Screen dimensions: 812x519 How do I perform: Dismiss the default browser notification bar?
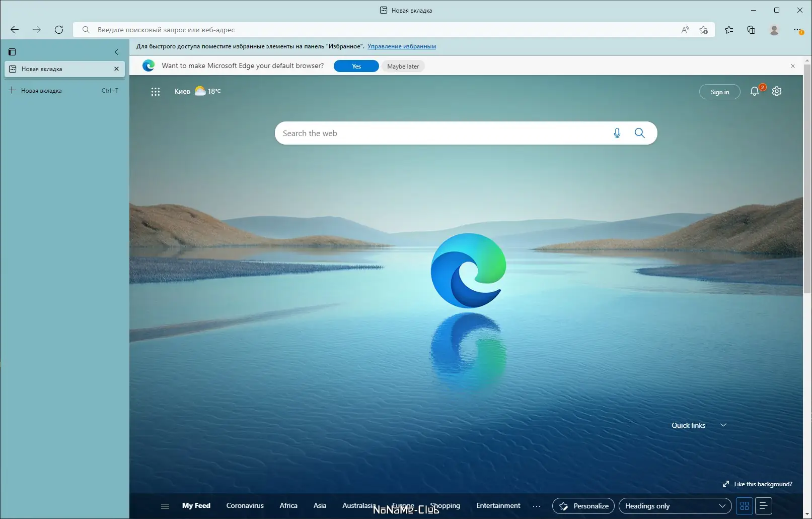tap(793, 66)
